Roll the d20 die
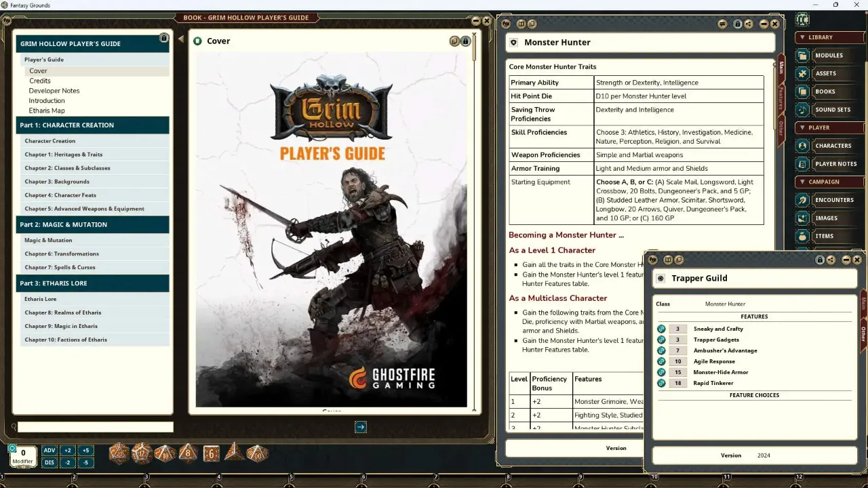Screen dimensions: 868x488 coord(119,453)
